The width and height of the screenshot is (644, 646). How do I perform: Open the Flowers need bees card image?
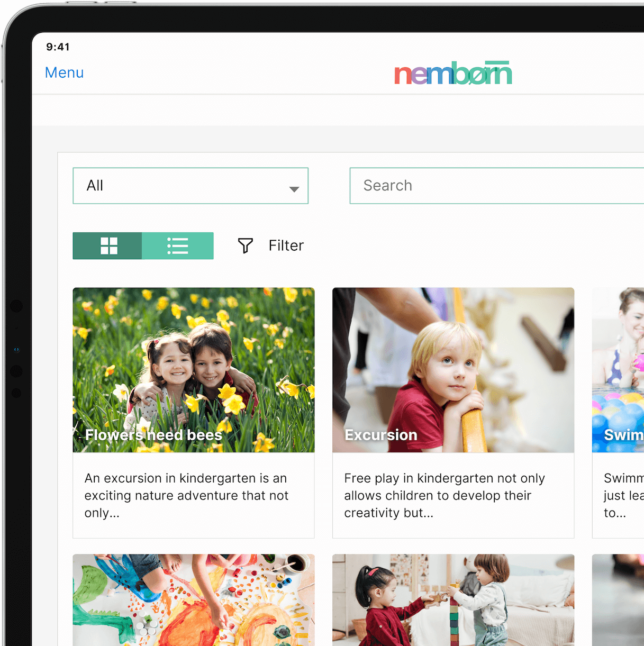tap(194, 370)
